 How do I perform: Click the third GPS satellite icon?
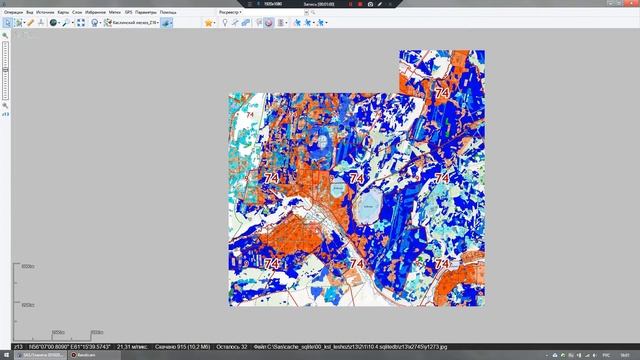[320, 23]
